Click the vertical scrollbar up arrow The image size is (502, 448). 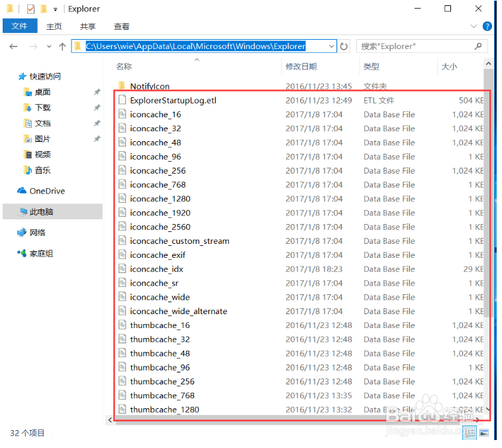coord(488,64)
